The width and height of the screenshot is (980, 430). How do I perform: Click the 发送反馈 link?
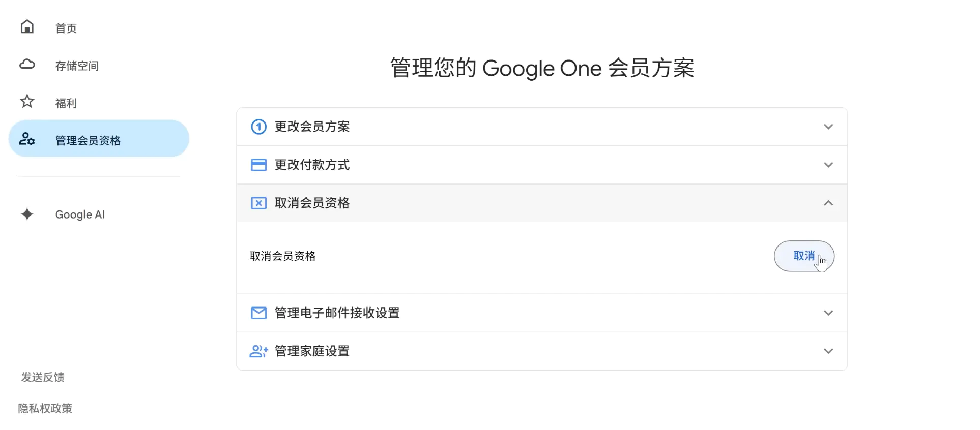click(43, 377)
